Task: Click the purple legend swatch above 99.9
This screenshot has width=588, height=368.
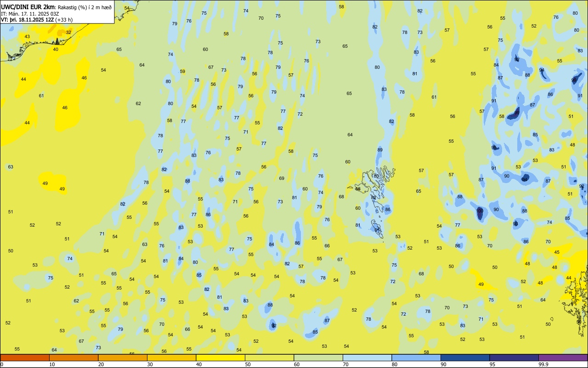Action: [563, 357]
